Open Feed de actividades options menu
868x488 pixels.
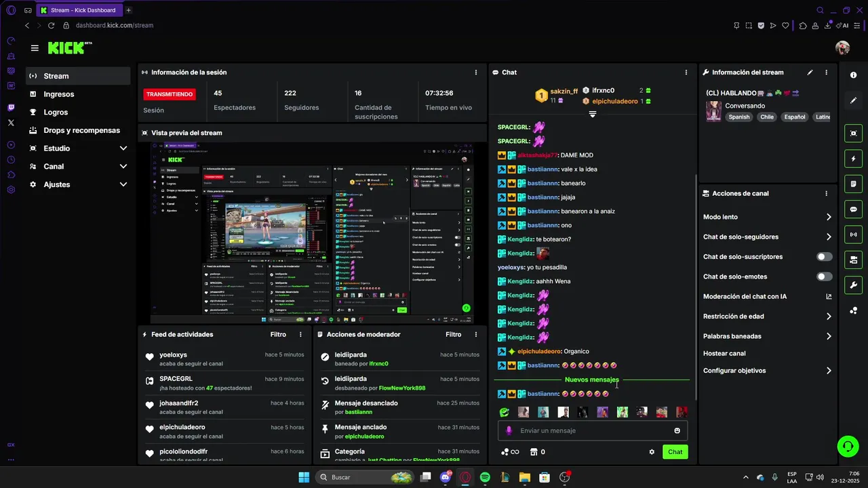pos(300,334)
